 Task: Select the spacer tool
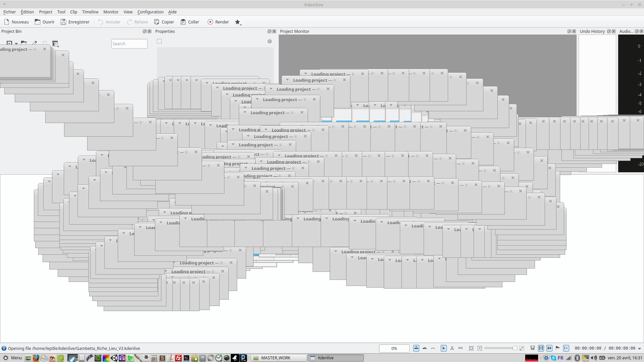coord(460,348)
